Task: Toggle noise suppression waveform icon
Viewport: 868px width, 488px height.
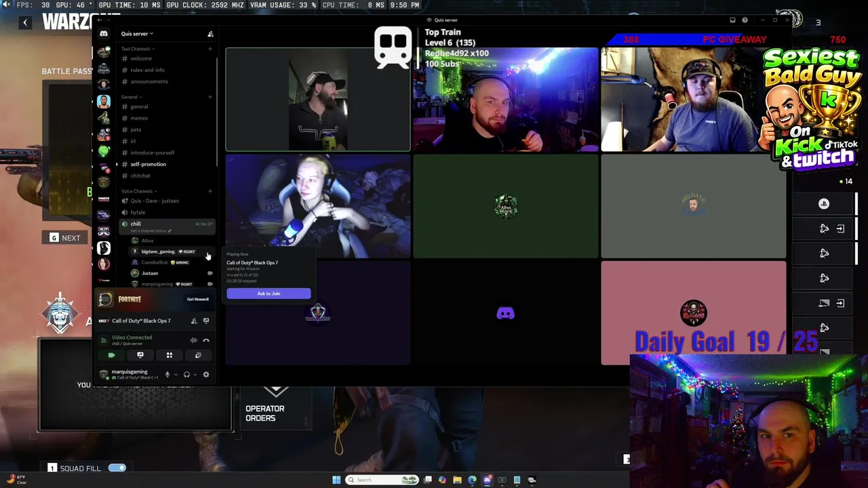Action: click(x=194, y=340)
